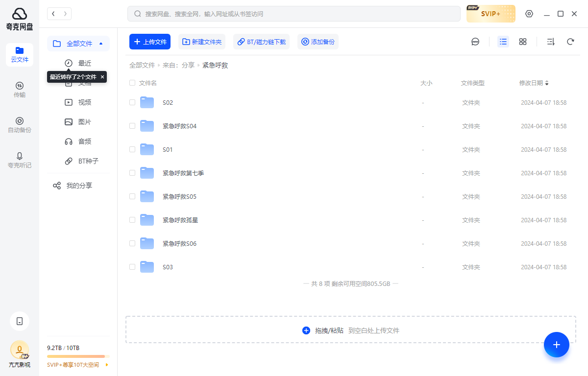
Task: Refresh the file list
Action: 570,42
